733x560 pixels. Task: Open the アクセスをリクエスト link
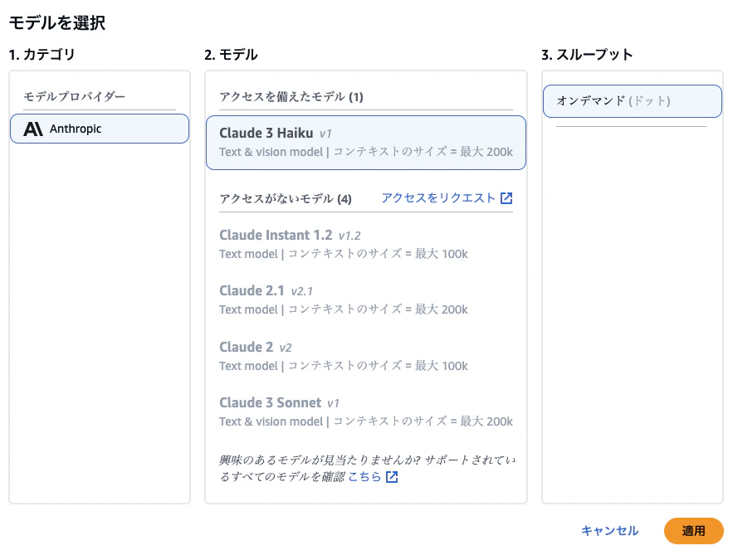pos(447,198)
